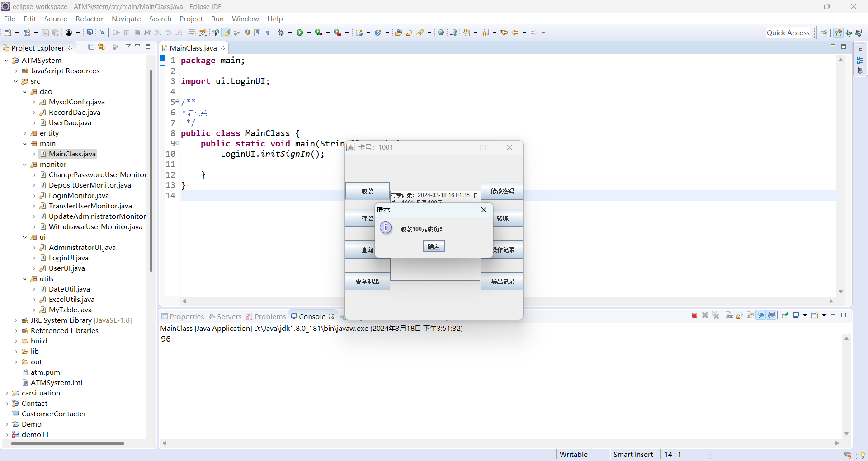Viewport: 868px width, 461px height.
Task: Click the Previous Annotation icon
Action: click(x=485, y=33)
